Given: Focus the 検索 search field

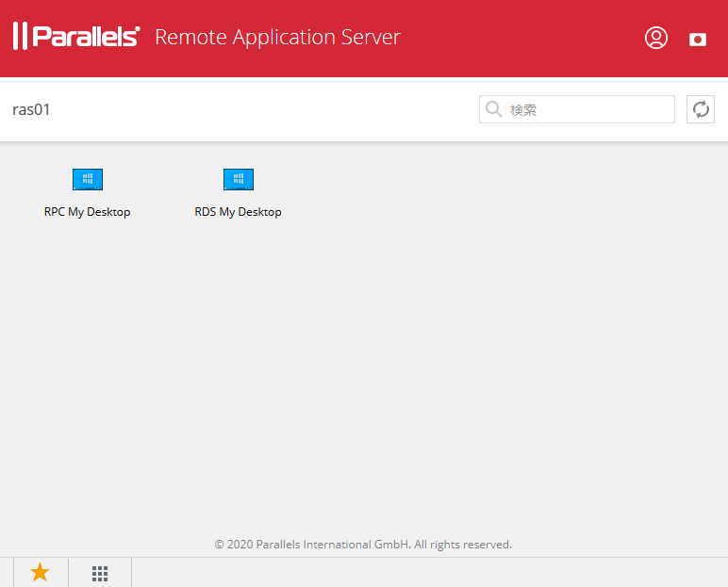Looking at the screenshot, I should [576, 109].
